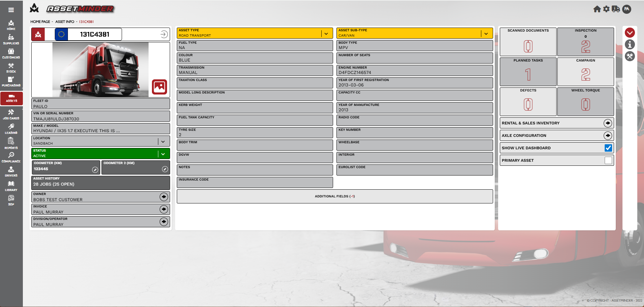Viewport: 644px width, 307px height.
Task: Enable the Primary Asset checkbox
Action: click(x=608, y=160)
